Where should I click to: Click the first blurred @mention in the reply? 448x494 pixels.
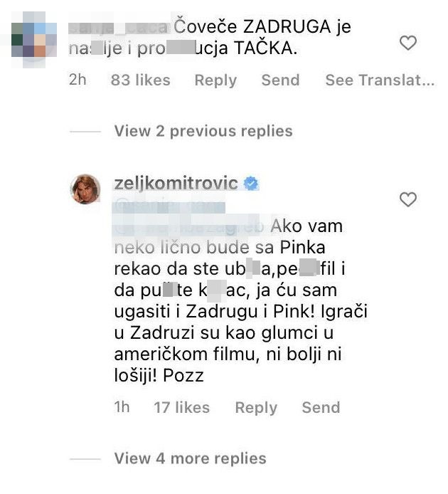(x=169, y=206)
